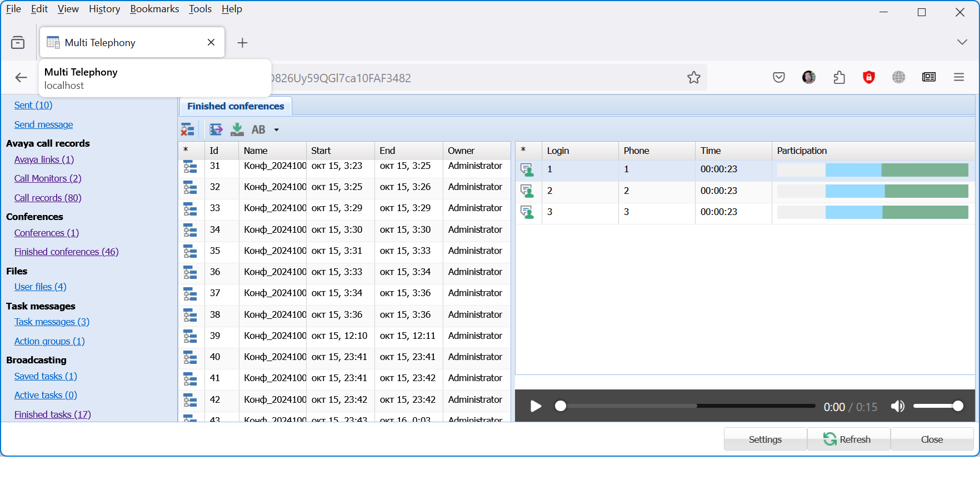
Task: Click the AB text toolbar icon
Action: click(x=258, y=130)
